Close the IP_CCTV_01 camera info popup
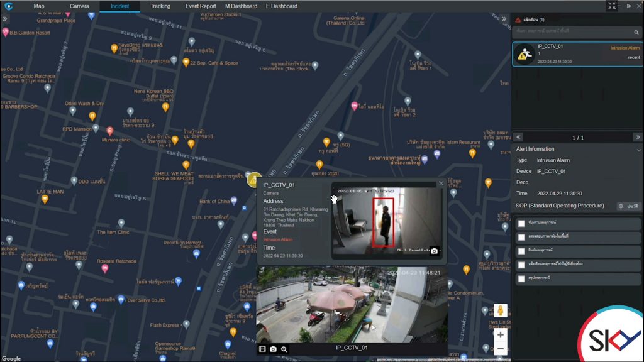 441,184
